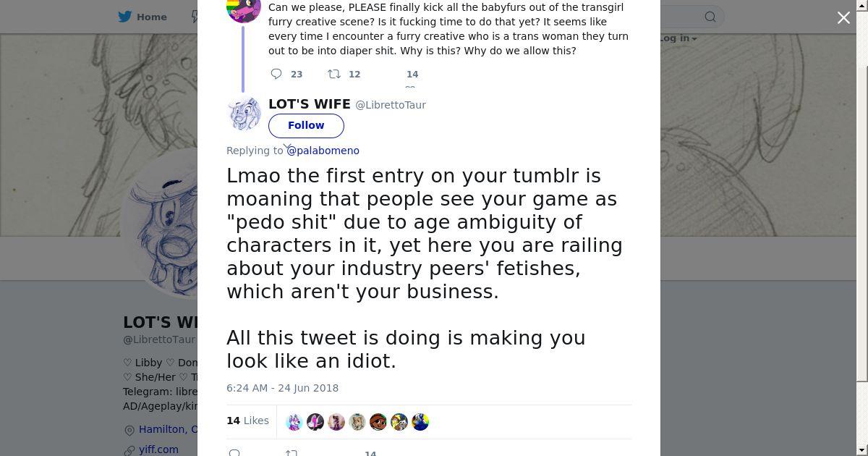Screen dimensions: 868x456
Task: Follow the LOT'S WIFE account
Action: pyautogui.click(x=306, y=125)
